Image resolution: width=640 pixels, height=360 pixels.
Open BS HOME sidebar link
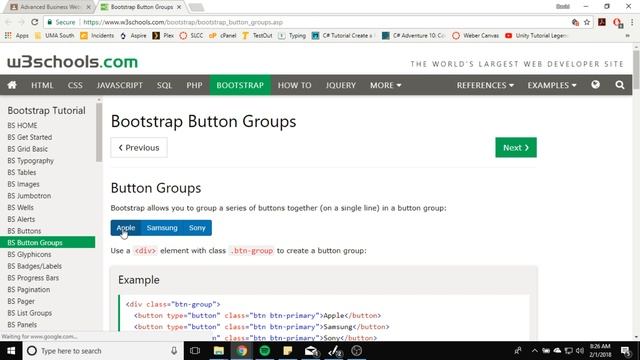tap(22, 125)
